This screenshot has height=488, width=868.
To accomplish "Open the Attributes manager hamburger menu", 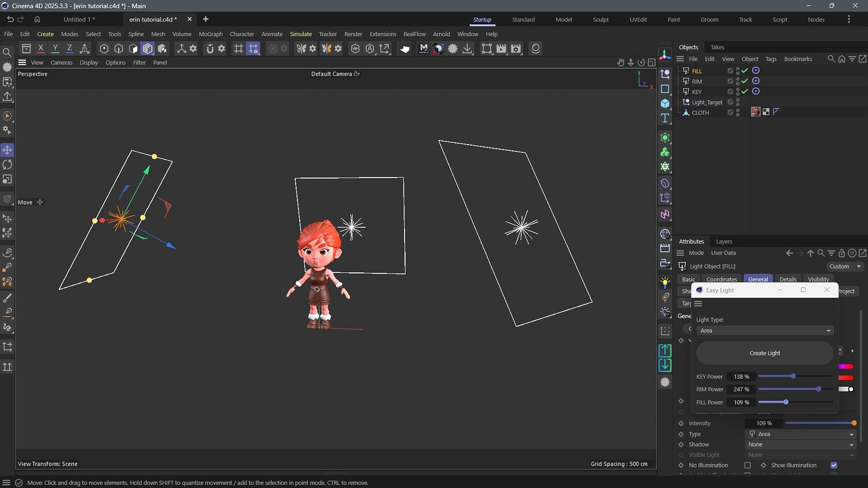I will [681, 253].
